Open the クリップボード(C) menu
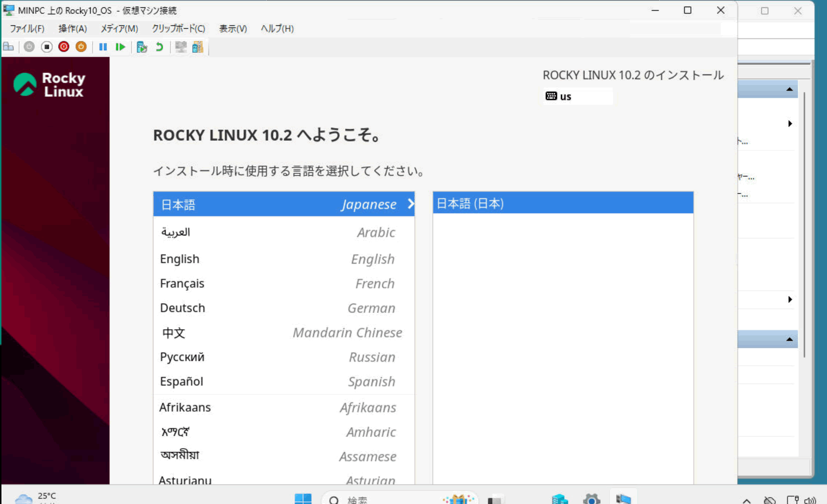 click(179, 28)
